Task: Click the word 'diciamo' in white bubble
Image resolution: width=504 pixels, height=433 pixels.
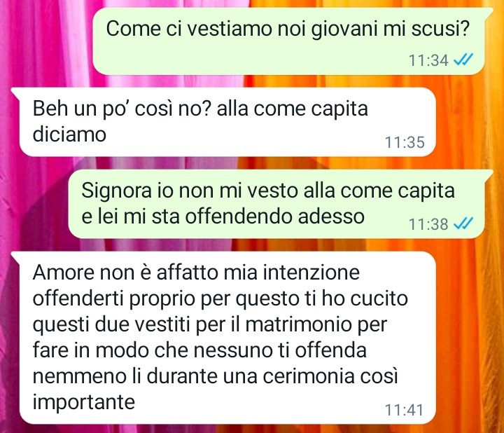Action: [69, 134]
